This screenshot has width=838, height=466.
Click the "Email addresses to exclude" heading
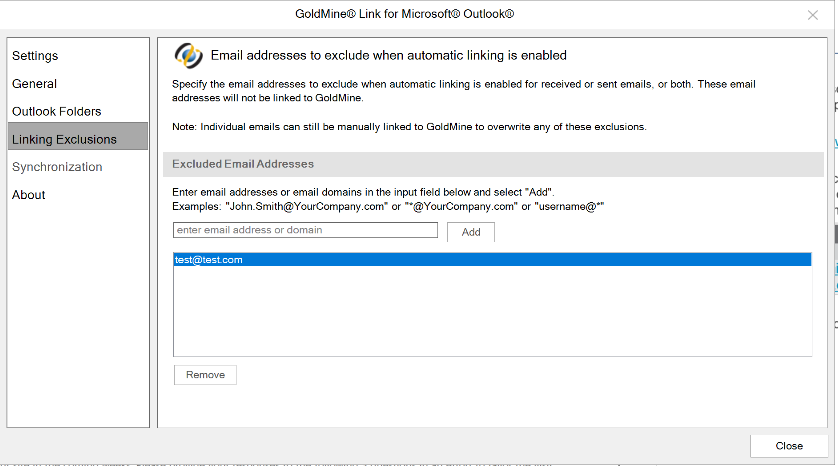388,56
